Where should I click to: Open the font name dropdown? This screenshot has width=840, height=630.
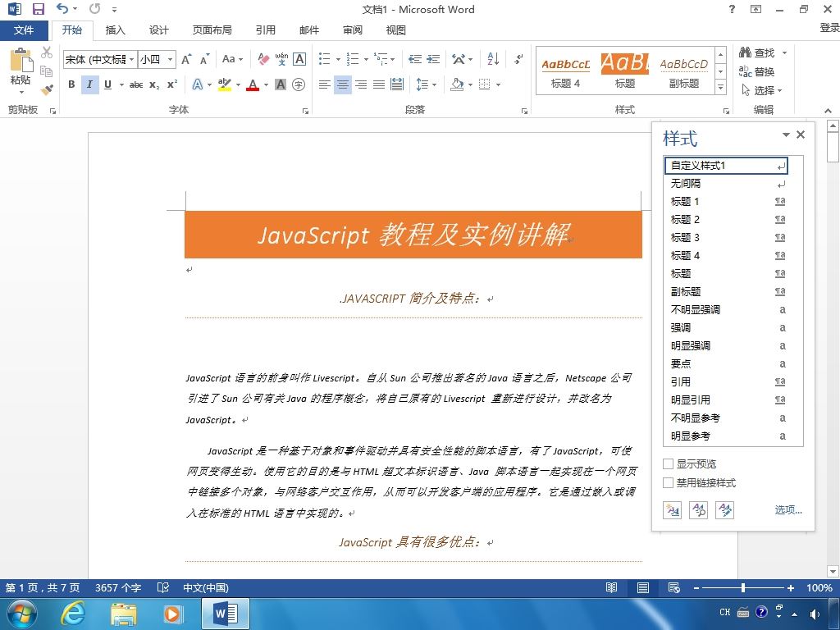pos(132,59)
